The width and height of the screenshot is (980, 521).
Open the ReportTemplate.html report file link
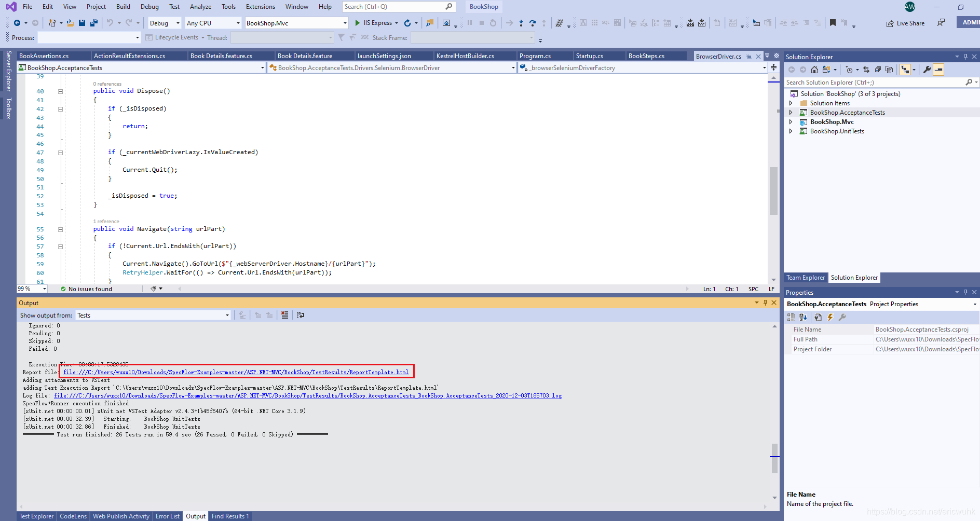(236, 372)
